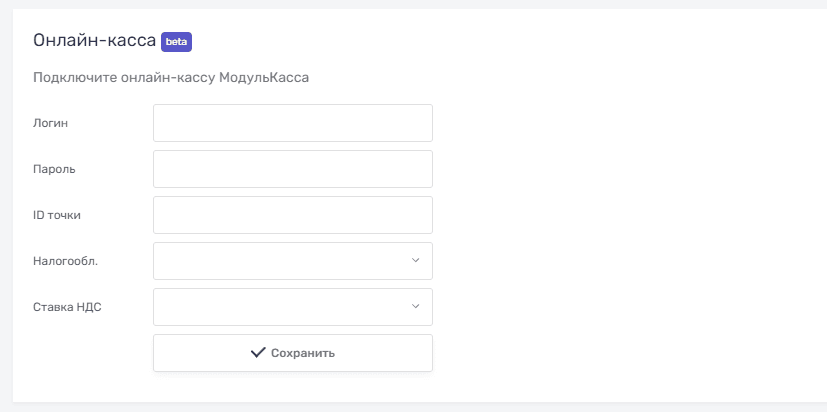Click the ID точки label text
The height and width of the screenshot is (412, 827).
pyautogui.click(x=57, y=215)
